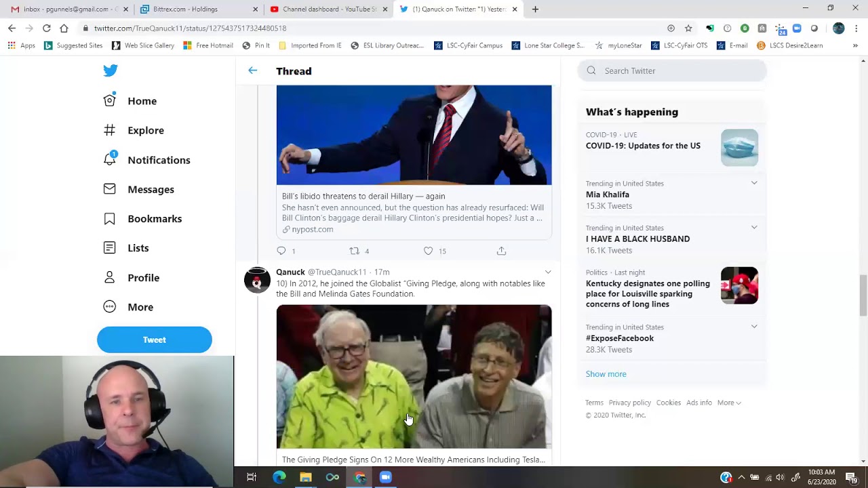The image size is (868, 488).
Task: Open Microsoft Edge from taskbar
Action: click(x=279, y=477)
